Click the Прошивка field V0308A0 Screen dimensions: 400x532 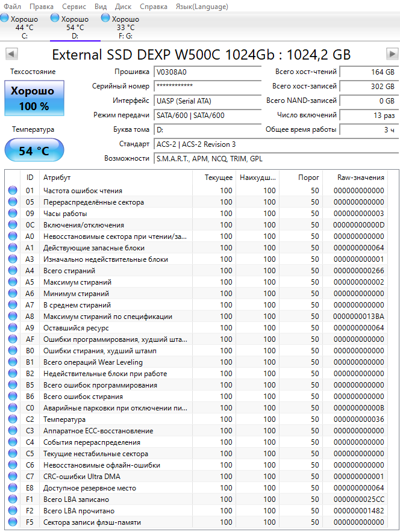point(207,72)
